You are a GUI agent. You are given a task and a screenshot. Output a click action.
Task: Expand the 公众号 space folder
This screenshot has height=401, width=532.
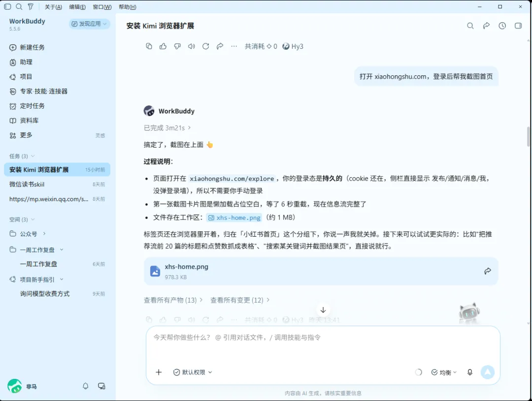pyautogui.click(x=44, y=234)
